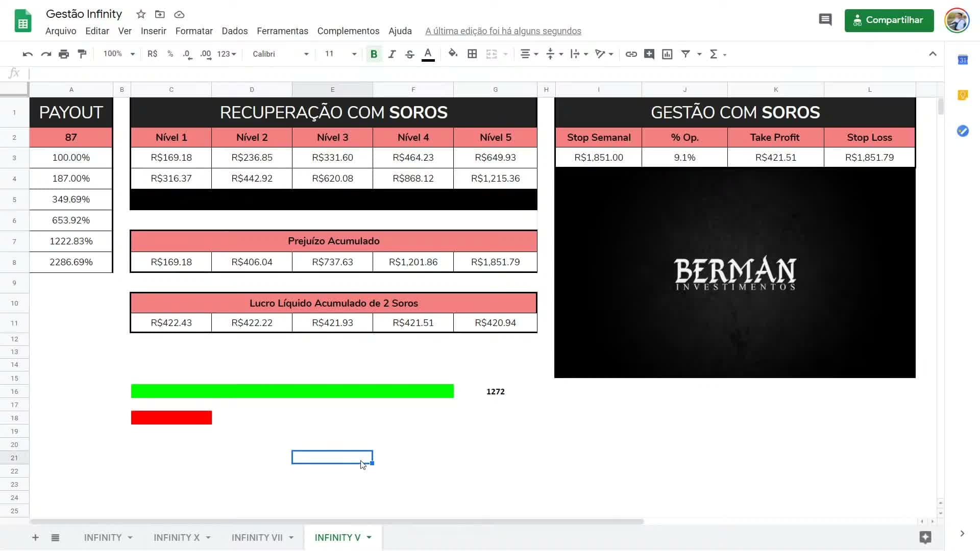Screen dimensions: 980x551
Task: Move the document to a folder
Action: tap(160, 14)
